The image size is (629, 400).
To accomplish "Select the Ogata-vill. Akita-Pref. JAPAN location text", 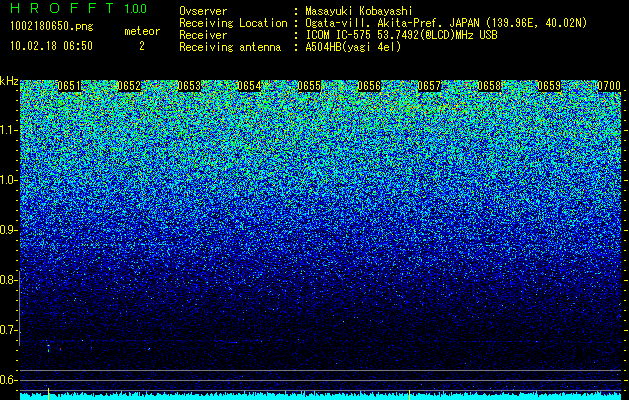I will [x=446, y=23].
